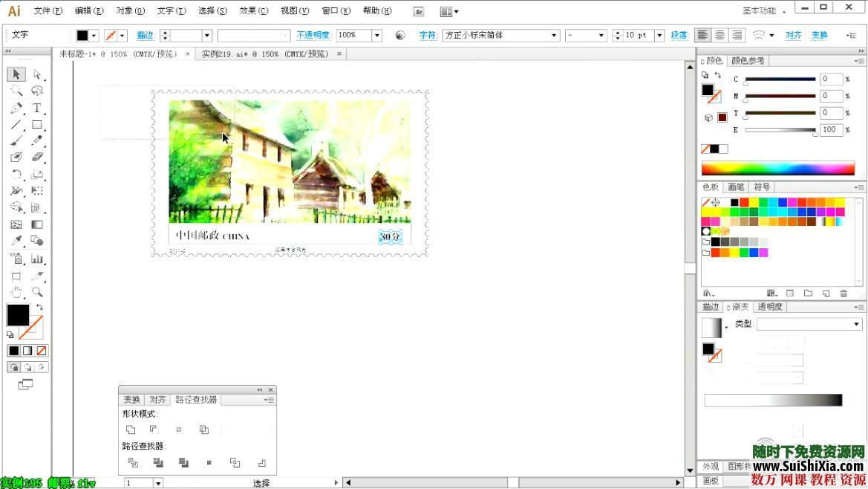Open the font family dropdown 方正小标宋简体
This screenshot has height=489, width=868.
point(554,36)
